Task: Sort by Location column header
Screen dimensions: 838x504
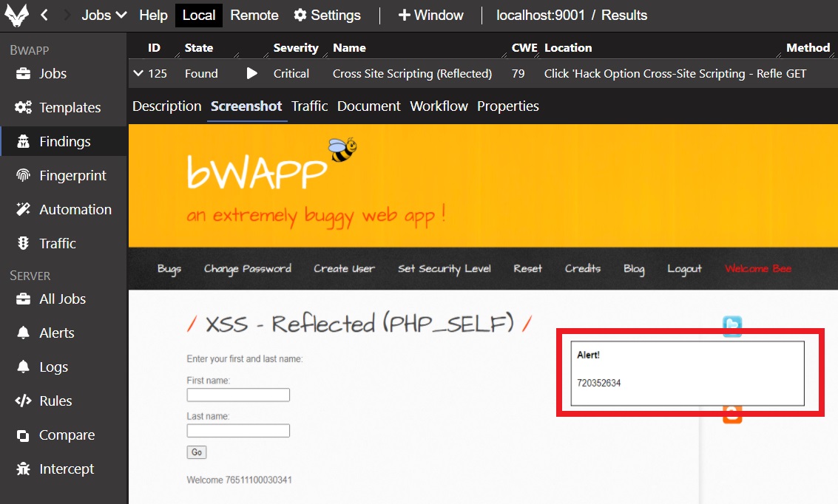Action: (x=568, y=47)
